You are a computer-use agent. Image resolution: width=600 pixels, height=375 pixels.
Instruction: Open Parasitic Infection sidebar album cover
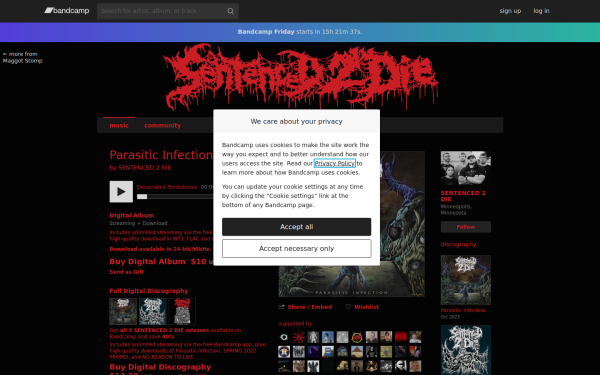point(466,280)
